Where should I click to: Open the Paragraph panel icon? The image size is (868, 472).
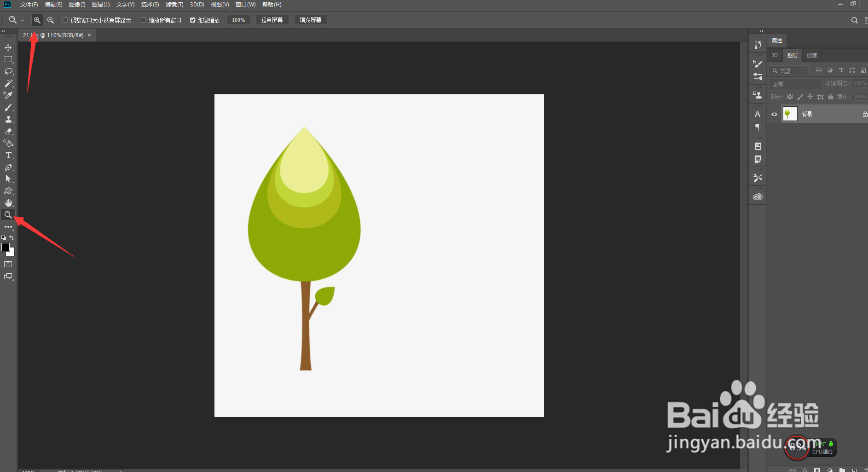coord(758,127)
